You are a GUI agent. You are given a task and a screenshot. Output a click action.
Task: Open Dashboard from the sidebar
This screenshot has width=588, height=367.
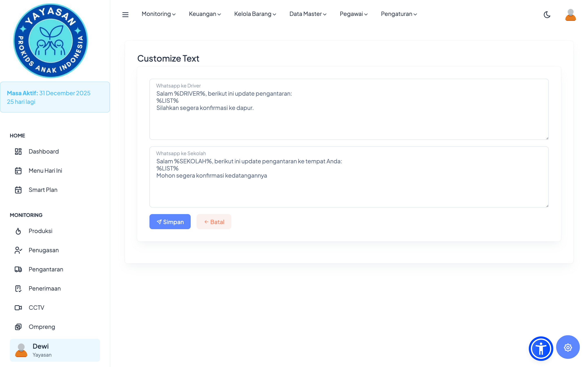pos(43,151)
